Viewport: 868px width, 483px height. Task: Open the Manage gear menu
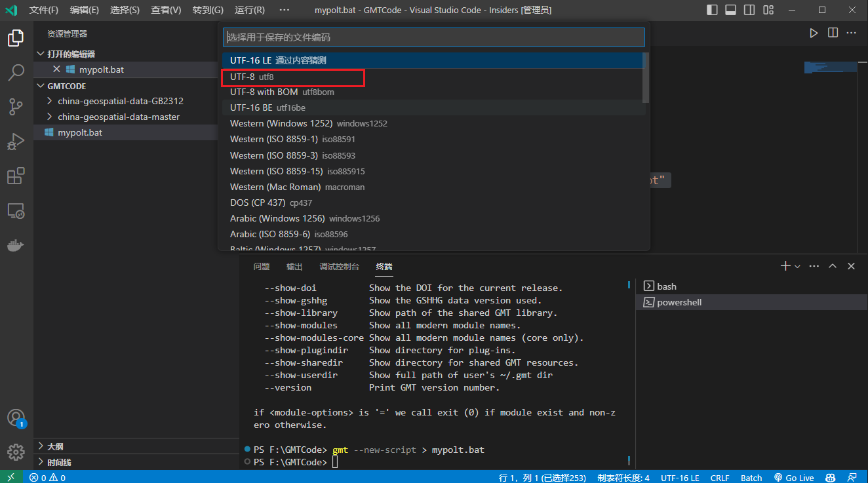tap(16, 452)
